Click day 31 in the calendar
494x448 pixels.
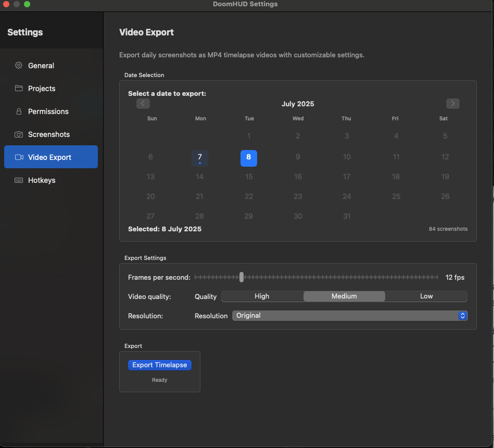coord(347,216)
